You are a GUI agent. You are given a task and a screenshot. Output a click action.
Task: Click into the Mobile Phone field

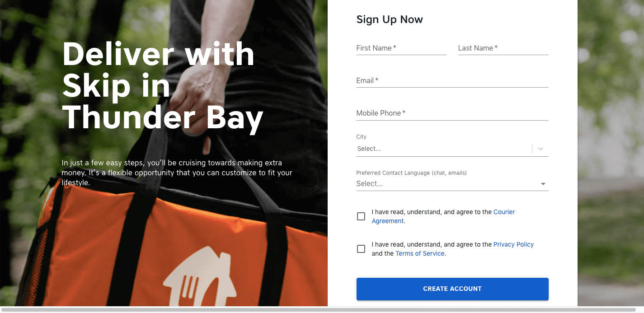(x=452, y=113)
